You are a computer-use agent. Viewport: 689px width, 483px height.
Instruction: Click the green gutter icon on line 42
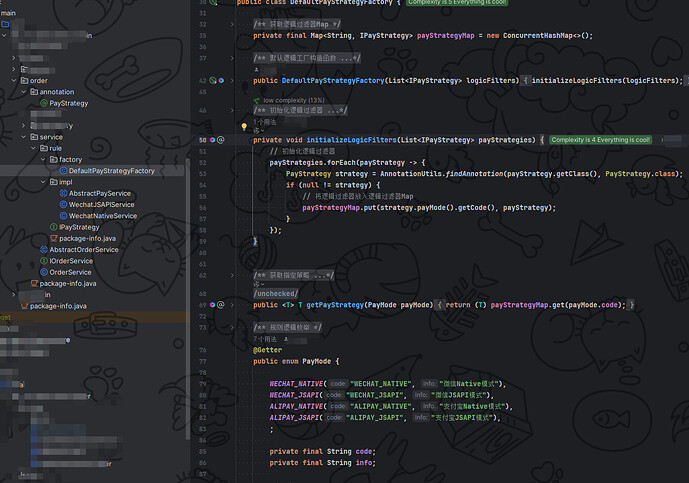213,80
